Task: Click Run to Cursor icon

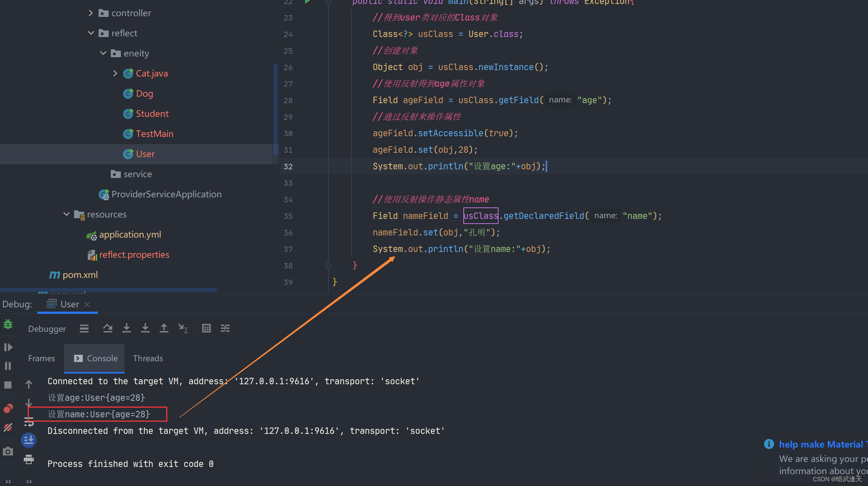Action: (x=183, y=328)
